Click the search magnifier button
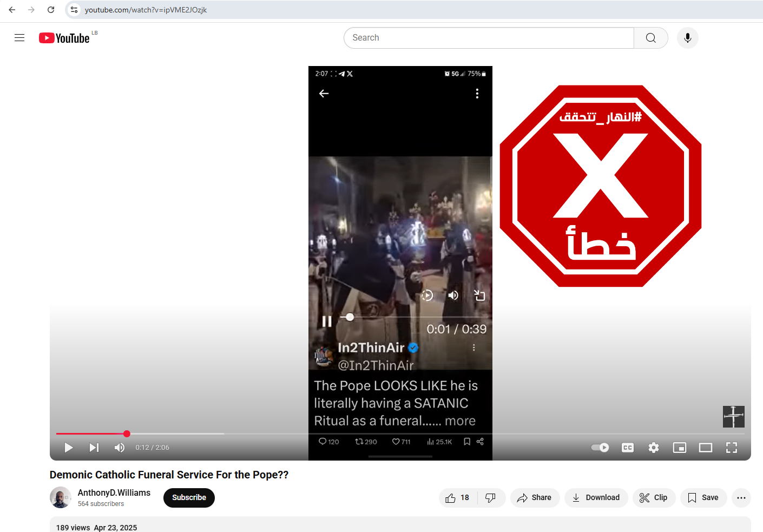Screen dimensions: 763x532 pos(650,38)
